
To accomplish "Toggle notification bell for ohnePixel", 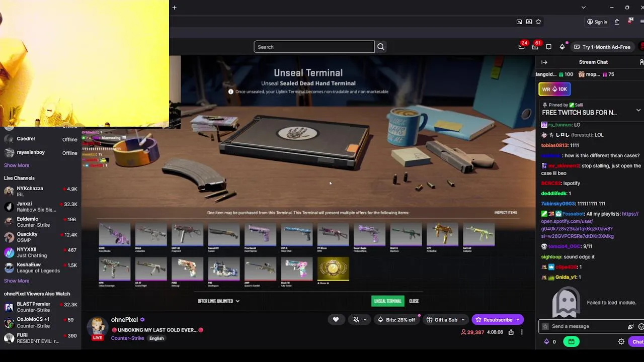I will tap(356, 320).
